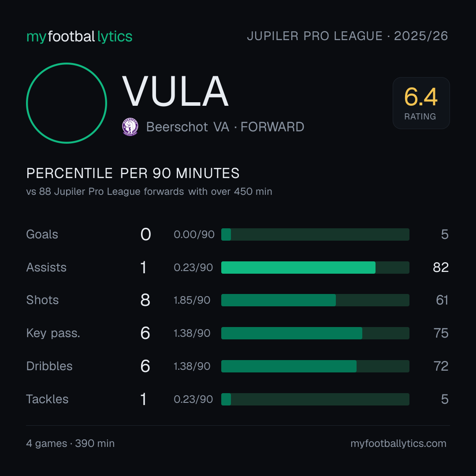This screenshot has width=476, height=476.
Task: Click the empty player photo circle
Action: point(67,103)
